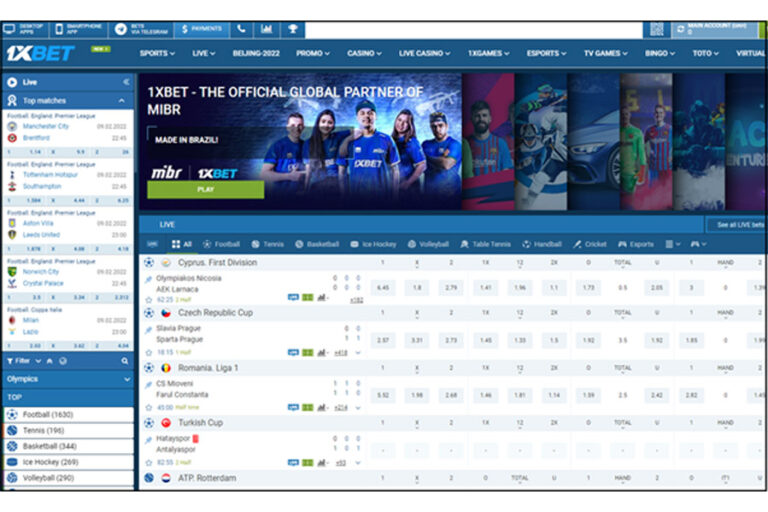
Task: Collapse the Live sidebar panel
Action: point(126,82)
